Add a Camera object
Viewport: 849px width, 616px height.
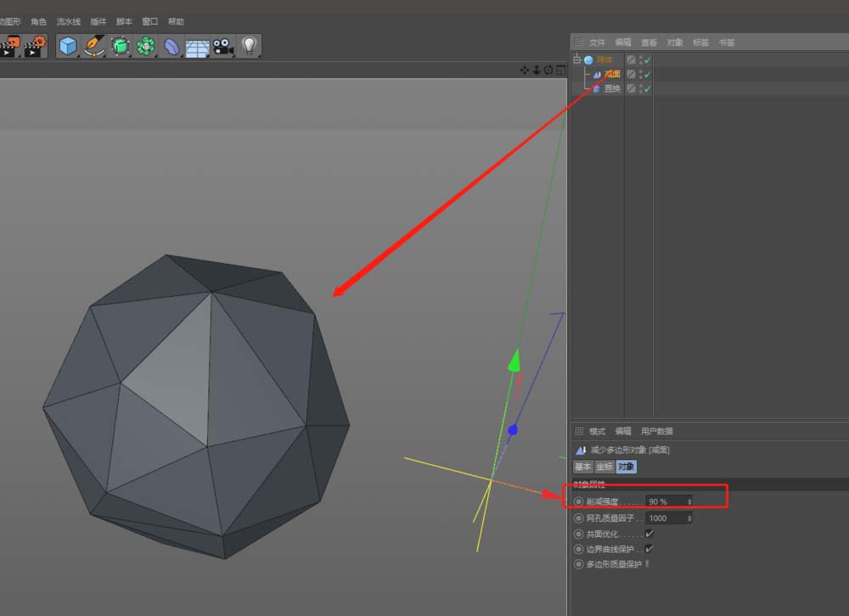pyautogui.click(x=222, y=46)
